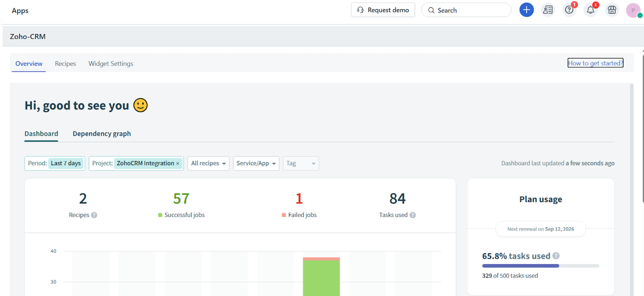
Task: Open the Period Last 7 days filter
Action: pyautogui.click(x=55, y=163)
